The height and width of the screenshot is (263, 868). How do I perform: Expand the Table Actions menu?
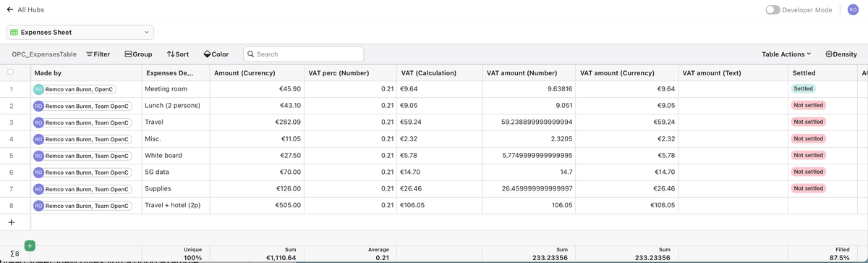point(786,54)
